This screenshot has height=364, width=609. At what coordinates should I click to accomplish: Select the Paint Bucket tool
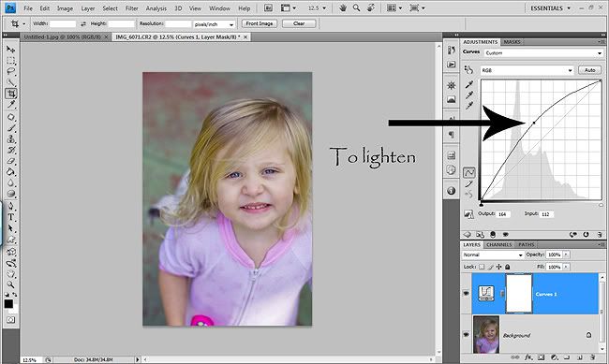pyautogui.click(x=10, y=171)
